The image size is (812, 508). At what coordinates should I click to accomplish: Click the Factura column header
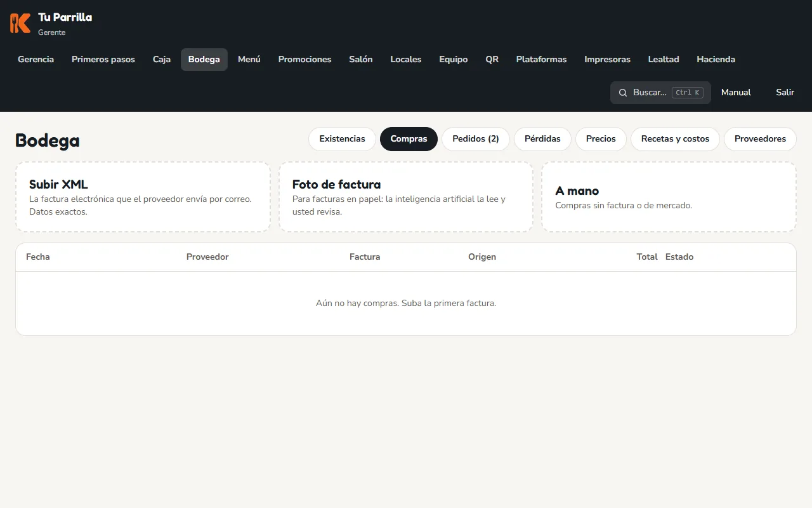(x=365, y=257)
